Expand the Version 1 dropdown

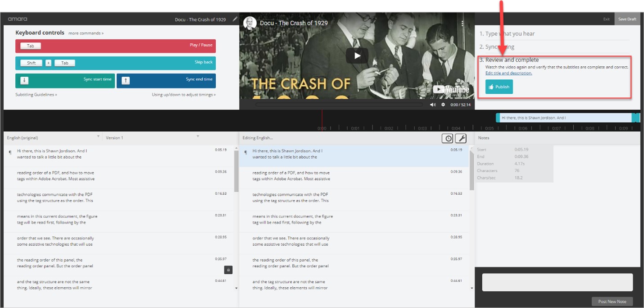pos(197,137)
